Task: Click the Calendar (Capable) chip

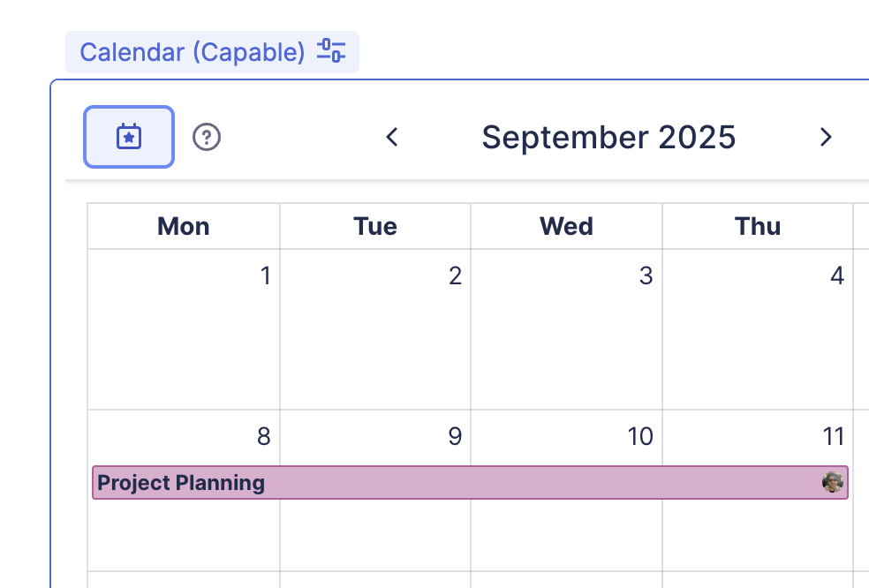Action: pyautogui.click(x=190, y=51)
